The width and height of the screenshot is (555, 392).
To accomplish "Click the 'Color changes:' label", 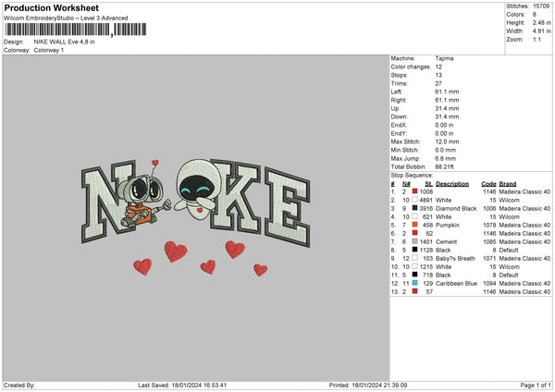I will [411, 67].
